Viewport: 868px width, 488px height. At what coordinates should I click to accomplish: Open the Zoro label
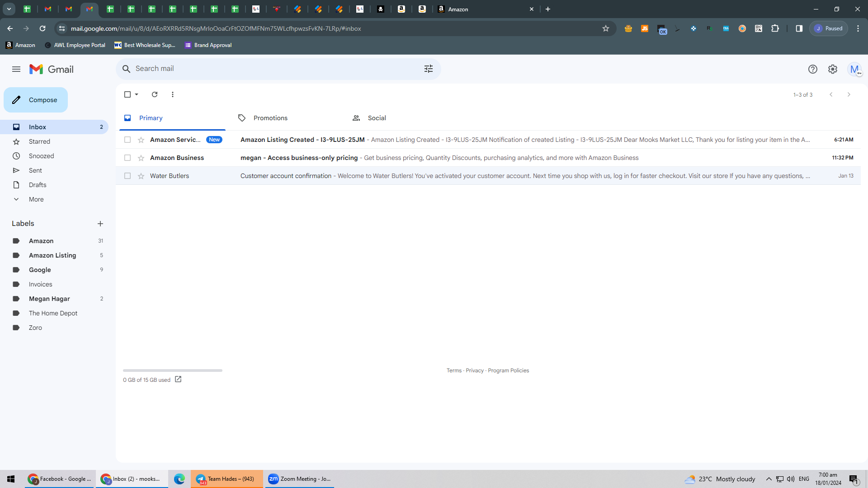click(54, 328)
